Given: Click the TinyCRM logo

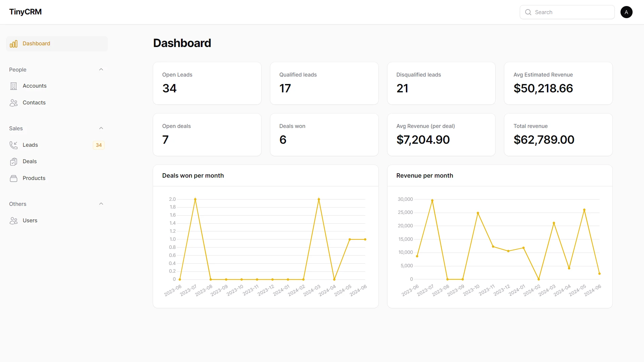Looking at the screenshot, I should pyautogui.click(x=26, y=12).
